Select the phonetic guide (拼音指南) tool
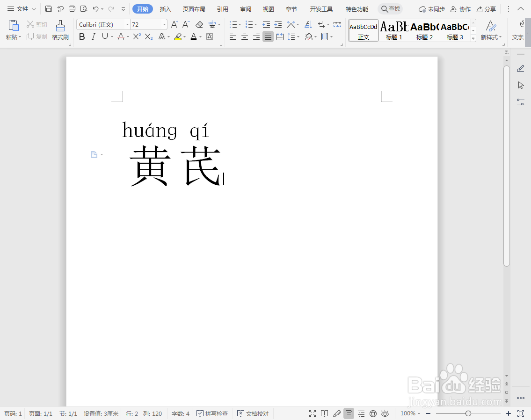This screenshot has width=531, height=420. (x=212, y=24)
